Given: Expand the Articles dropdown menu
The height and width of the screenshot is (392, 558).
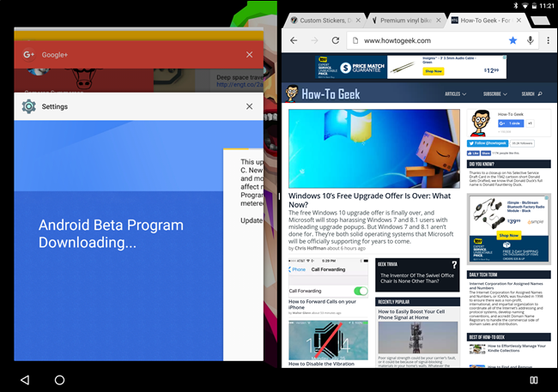Looking at the screenshot, I should pyautogui.click(x=455, y=93).
